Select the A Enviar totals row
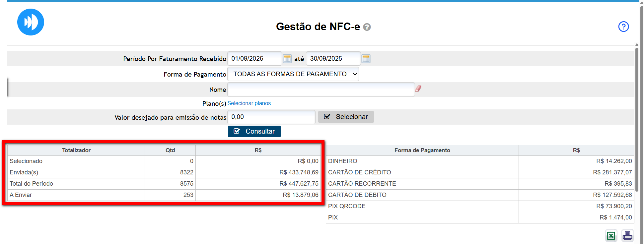 point(164,195)
